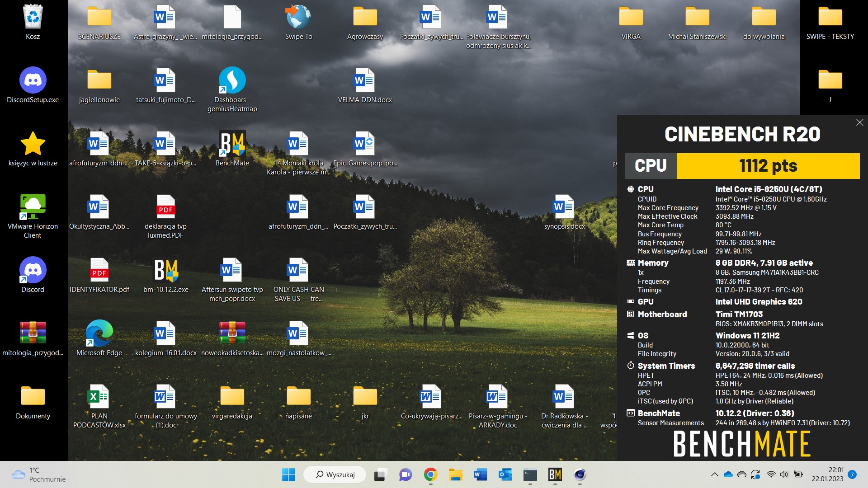Open Google Chrome from the taskbar

tap(430, 474)
